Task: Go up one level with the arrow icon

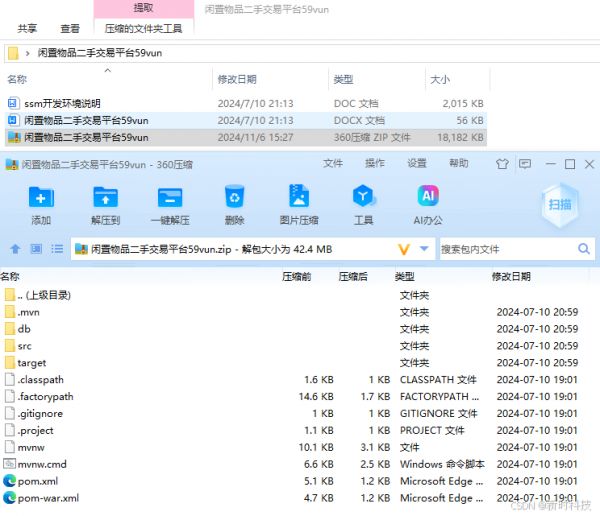Action: coord(15,249)
